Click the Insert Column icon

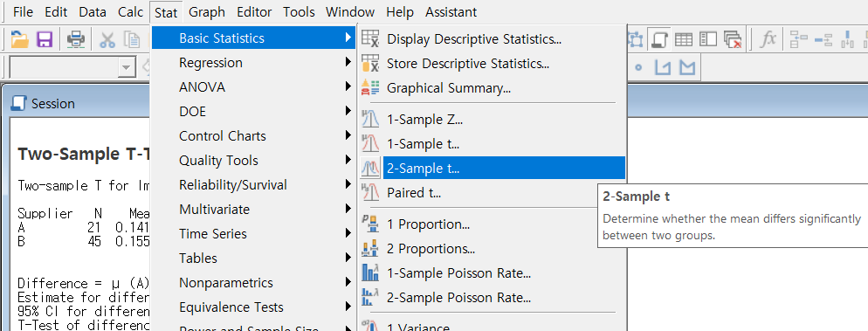[848, 38]
